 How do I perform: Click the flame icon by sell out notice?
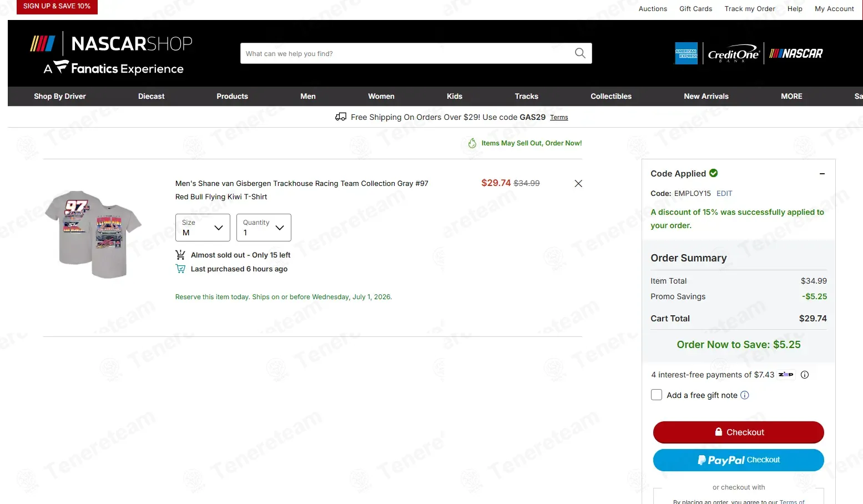[x=472, y=143]
